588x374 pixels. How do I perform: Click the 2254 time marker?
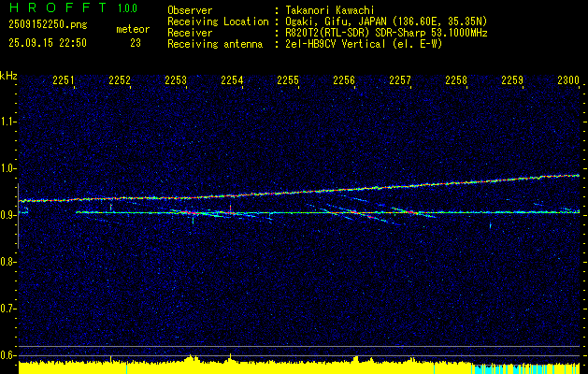click(x=232, y=80)
